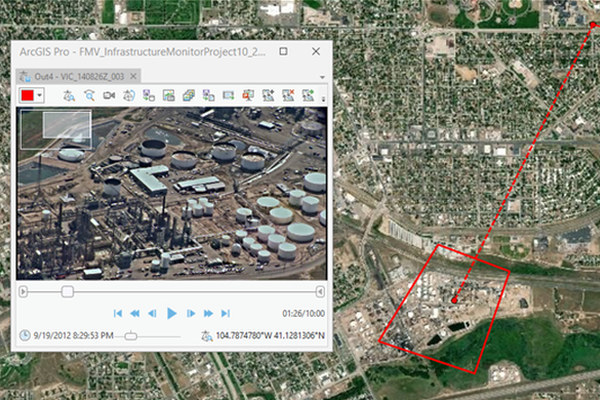Click the clock icon beside the timestamp
The image size is (600, 400).
point(24,336)
